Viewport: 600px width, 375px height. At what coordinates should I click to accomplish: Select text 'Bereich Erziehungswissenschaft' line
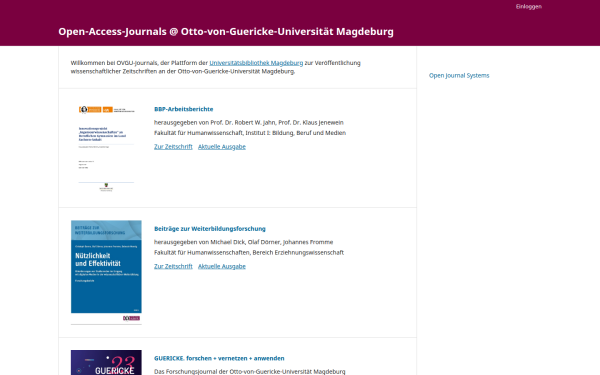298,252
